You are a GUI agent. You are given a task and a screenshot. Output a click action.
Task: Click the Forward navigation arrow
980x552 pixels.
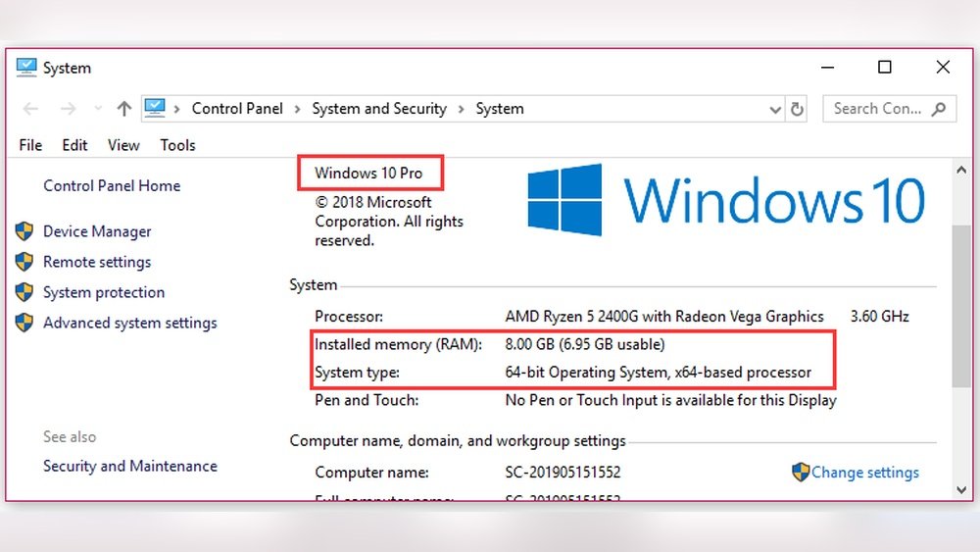click(68, 109)
